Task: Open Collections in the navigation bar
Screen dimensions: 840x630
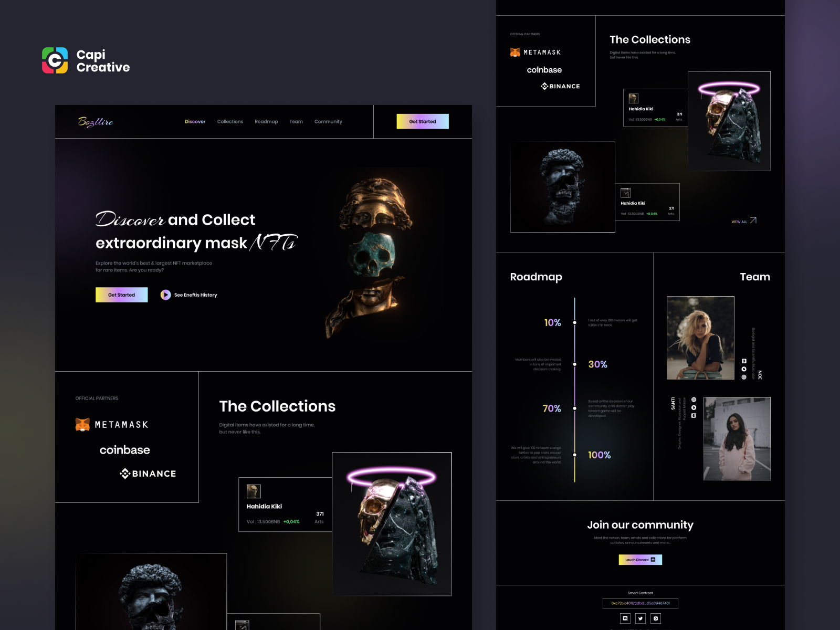Action: pyautogui.click(x=230, y=122)
